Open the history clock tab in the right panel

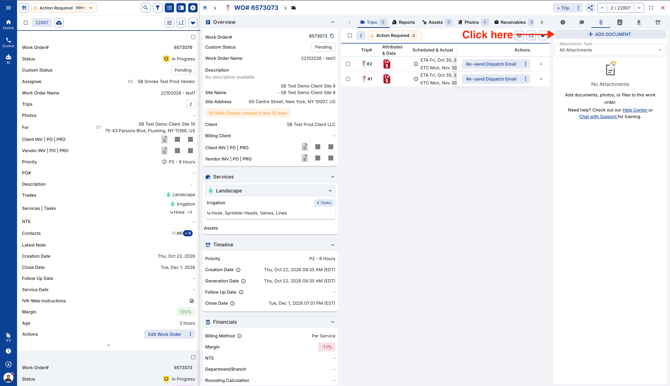(563, 22)
